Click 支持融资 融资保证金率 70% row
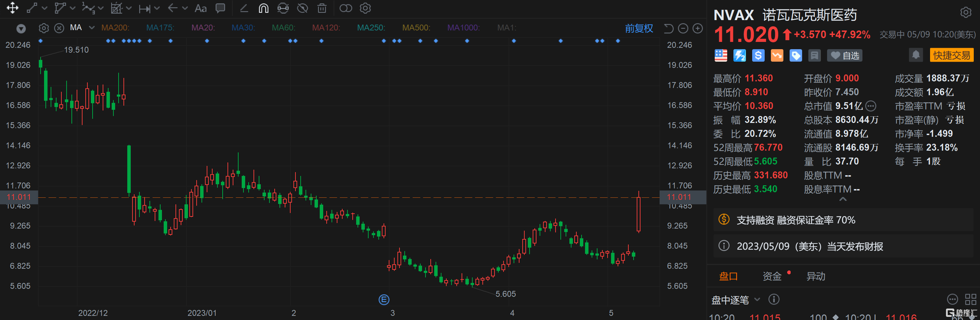The image size is (980, 320). (x=843, y=220)
